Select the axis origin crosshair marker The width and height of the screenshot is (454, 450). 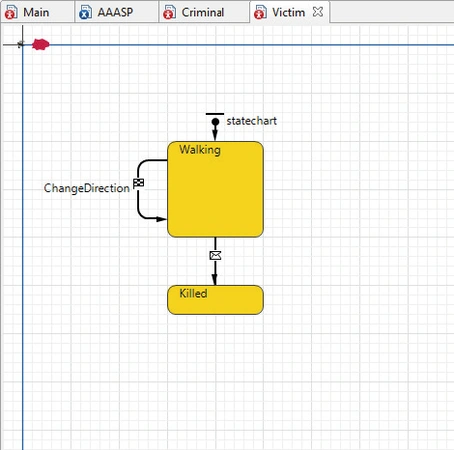tap(22, 44)
